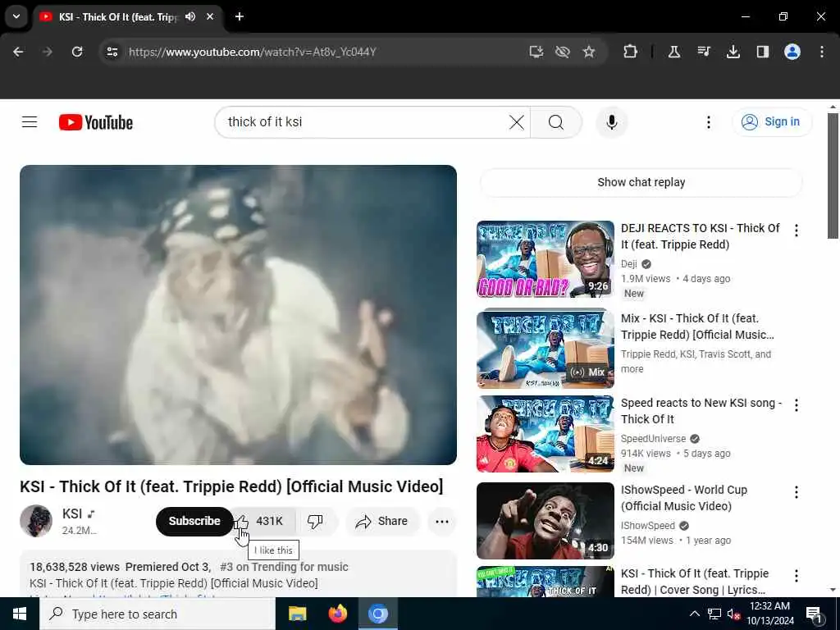840x630 pixels.
Task: Go back in browser history
Action: click(18, 52)
